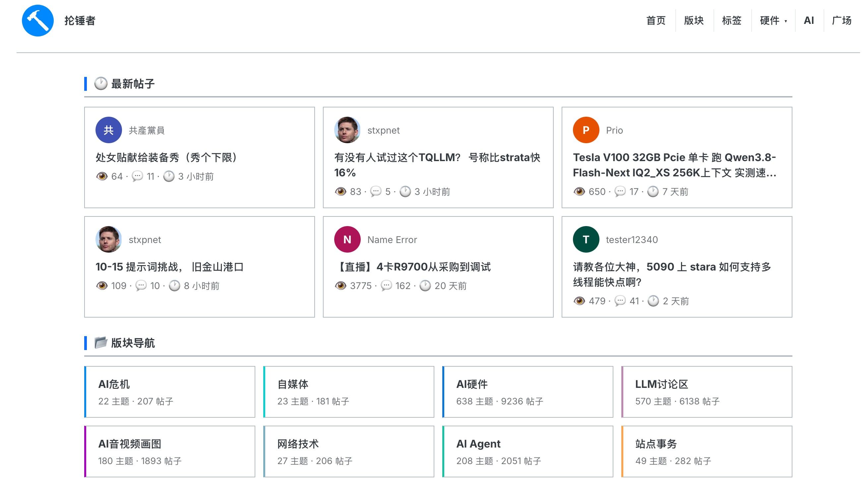Expand the 硬件 dropdown menu
868x482 pixels.
[x=773, y=21]
